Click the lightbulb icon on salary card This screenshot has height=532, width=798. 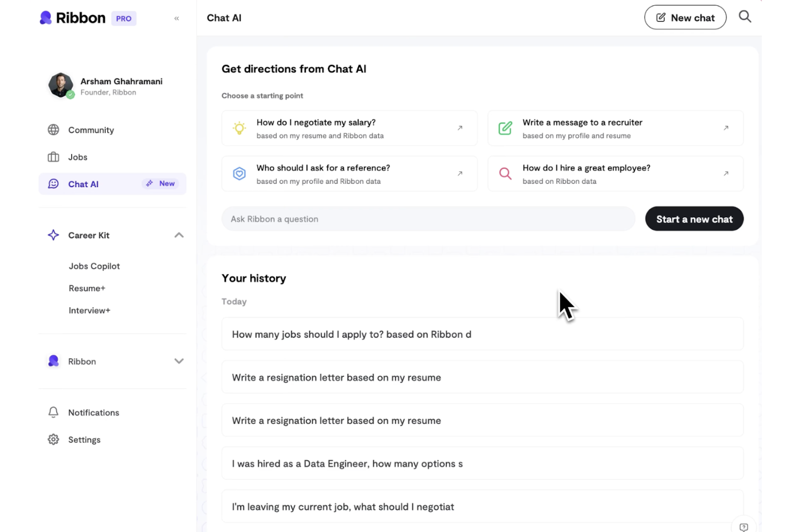click(x=239, y=128)
